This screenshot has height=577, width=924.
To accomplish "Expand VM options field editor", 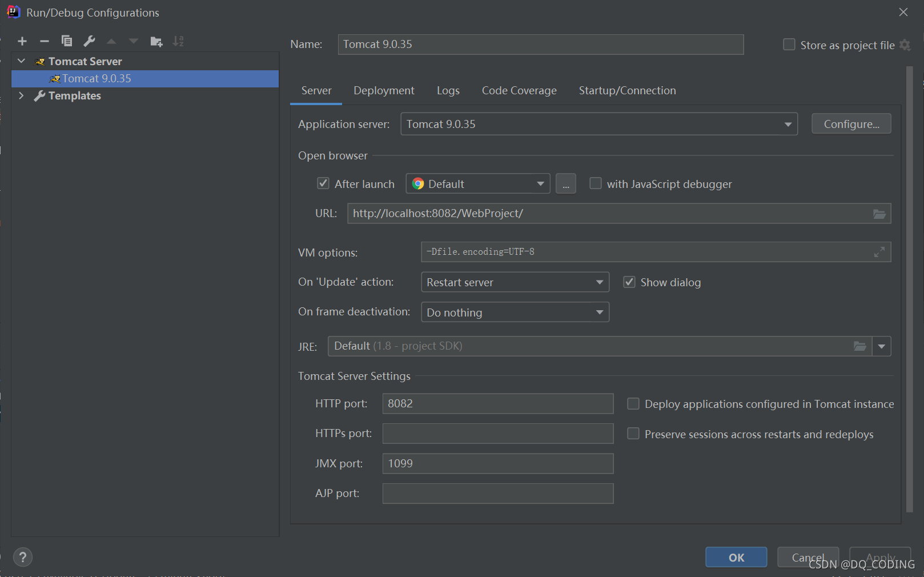I will point(879,252).
